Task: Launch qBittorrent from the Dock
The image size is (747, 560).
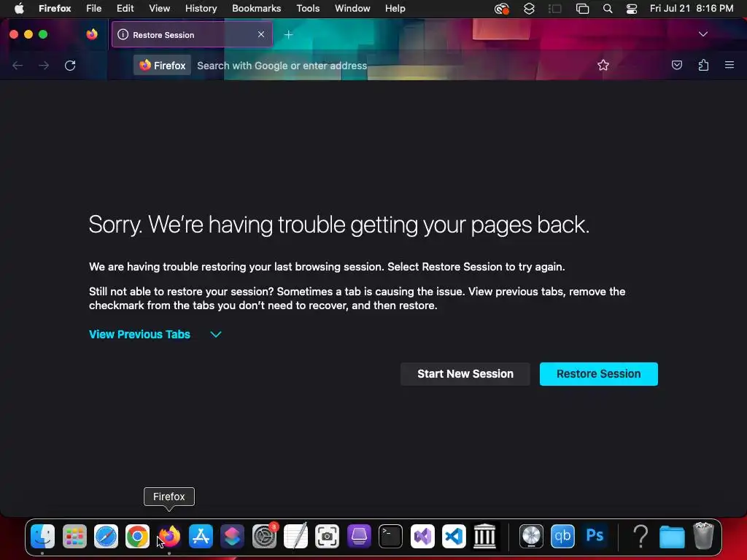Action: tap(562, 536)
